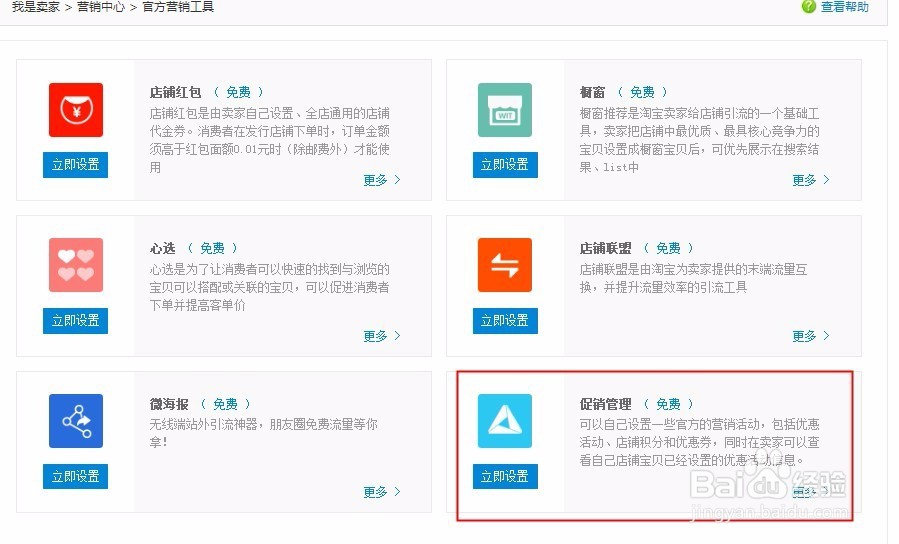Screen dimensions: 899x544
Task: Open 更多 link in 心选 card
Action: tap(382, 336)
